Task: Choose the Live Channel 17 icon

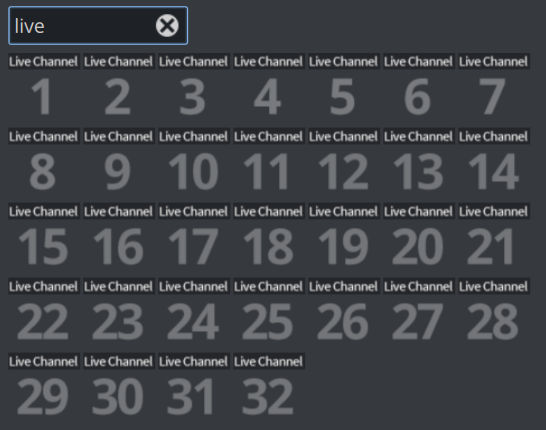Action: (x=194, y=237)
